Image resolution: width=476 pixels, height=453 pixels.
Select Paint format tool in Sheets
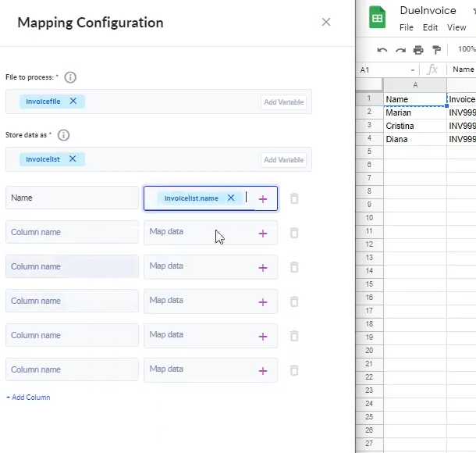[x=436, y=50]
